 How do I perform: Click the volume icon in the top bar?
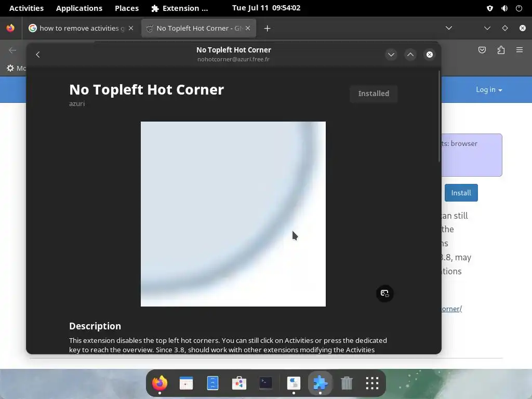(x=504, y=8)
